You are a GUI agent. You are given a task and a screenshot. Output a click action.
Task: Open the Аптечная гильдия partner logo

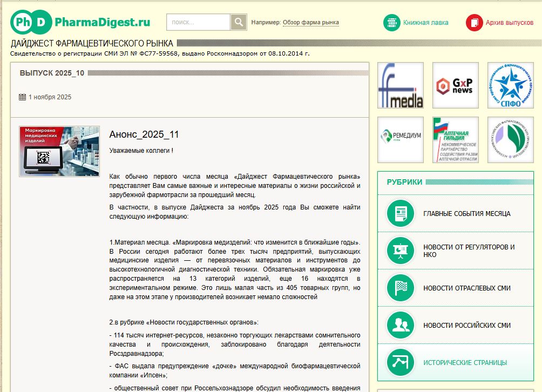click(x=455, y=139)
